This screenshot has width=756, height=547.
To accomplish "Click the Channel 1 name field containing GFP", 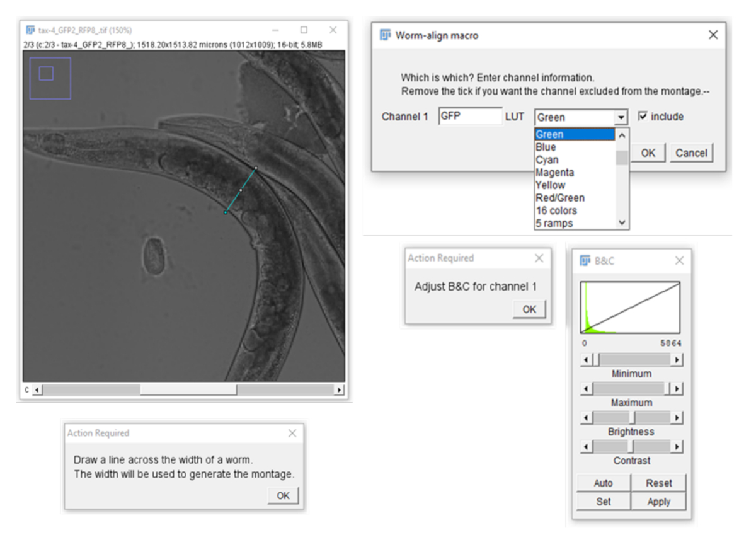I will pyautogui.click(x=470, y=117).
